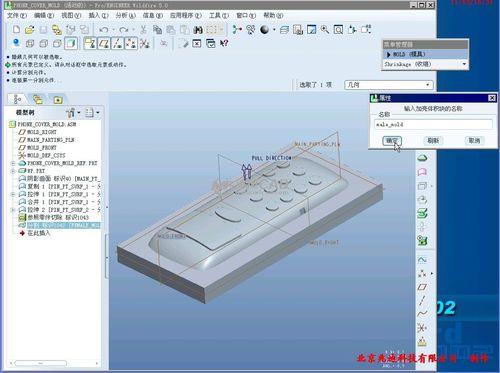Viewport: 500px width, 373px height.
Task: Click the Cut scissors icon
Action: tap(143, 30)
